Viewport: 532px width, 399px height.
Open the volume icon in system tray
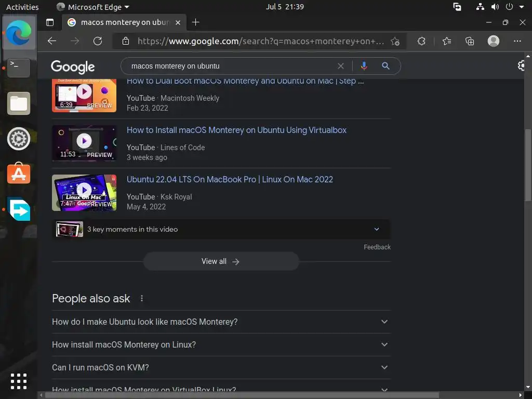[x=495, y=7]
